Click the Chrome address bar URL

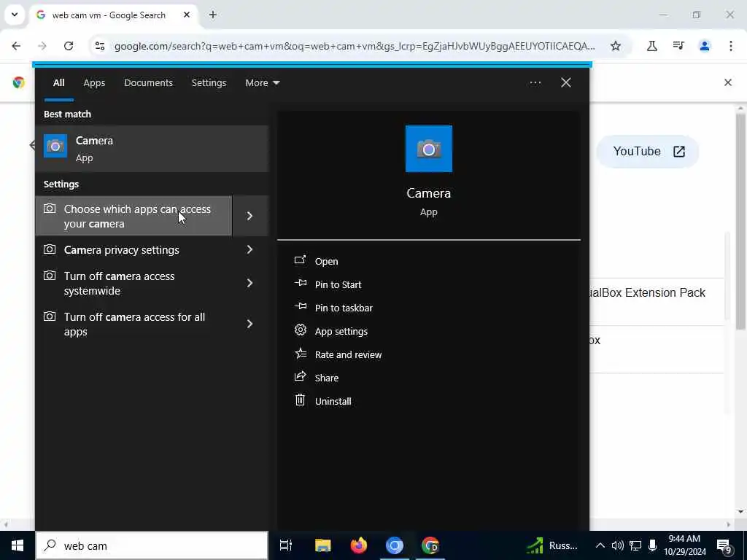355,46
